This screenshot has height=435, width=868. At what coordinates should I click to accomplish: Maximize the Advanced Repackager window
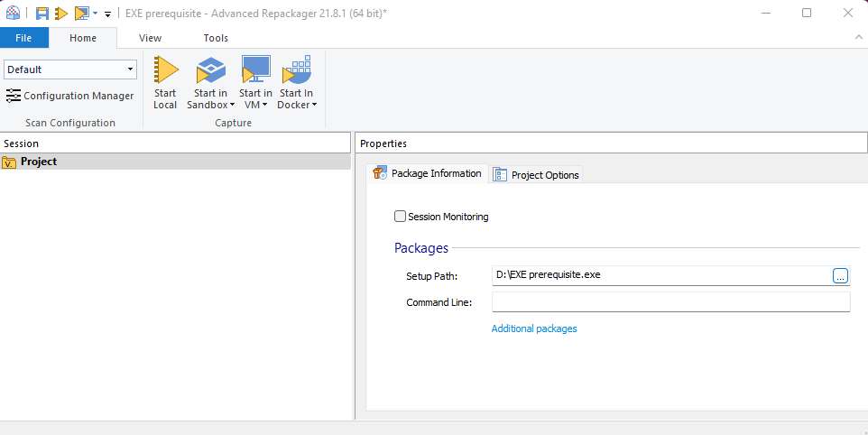click(x=807, y=13)
